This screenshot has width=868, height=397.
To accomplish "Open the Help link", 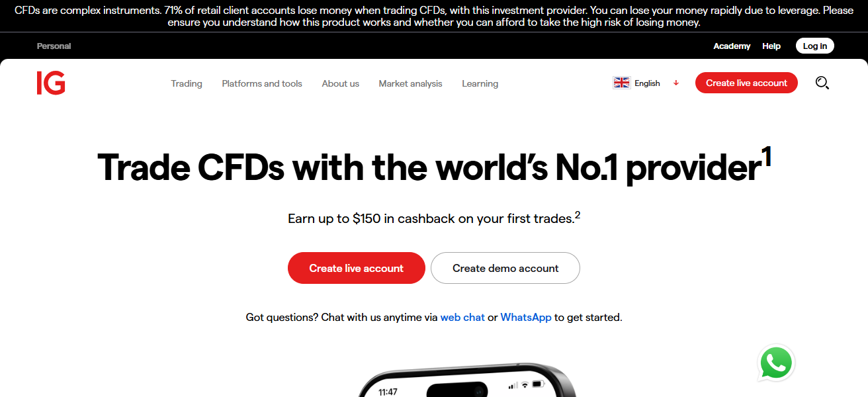I will coord(771,46).
